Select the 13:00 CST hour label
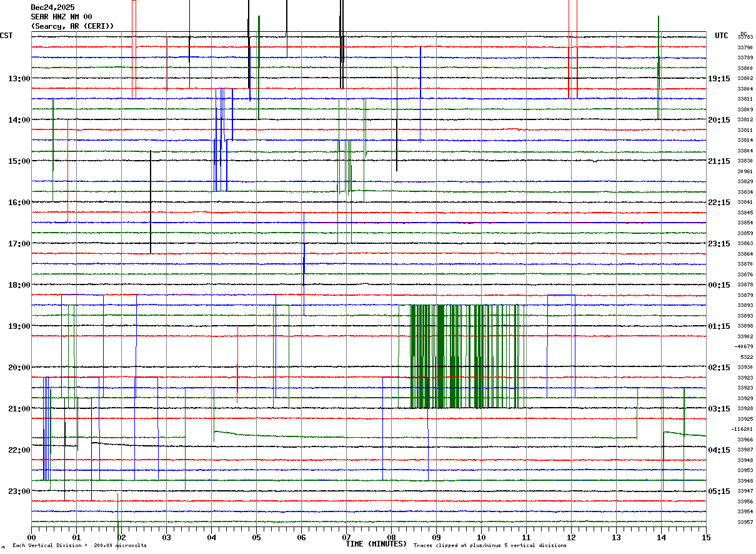This screenshot has width=756, height=554. coord(19,79)
